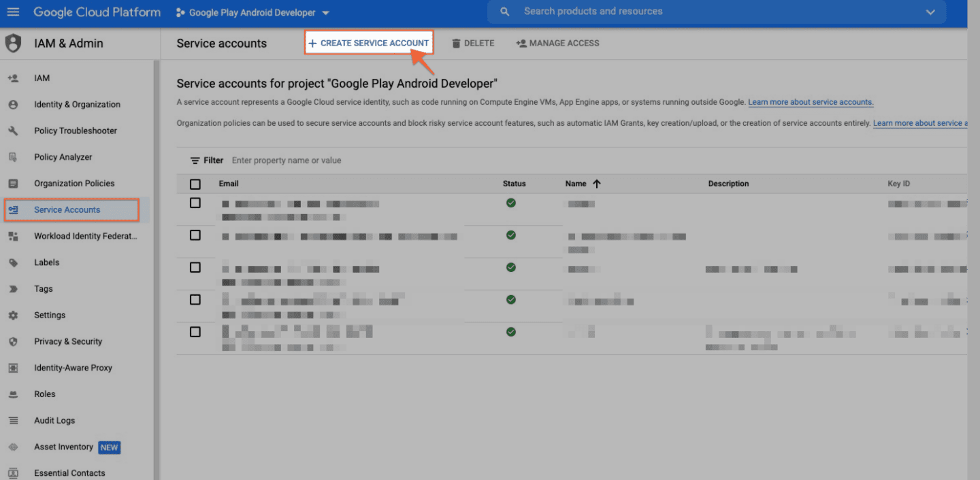Toggle the select-all checkbox in table header
980x480 pixels.
[195, 184]
